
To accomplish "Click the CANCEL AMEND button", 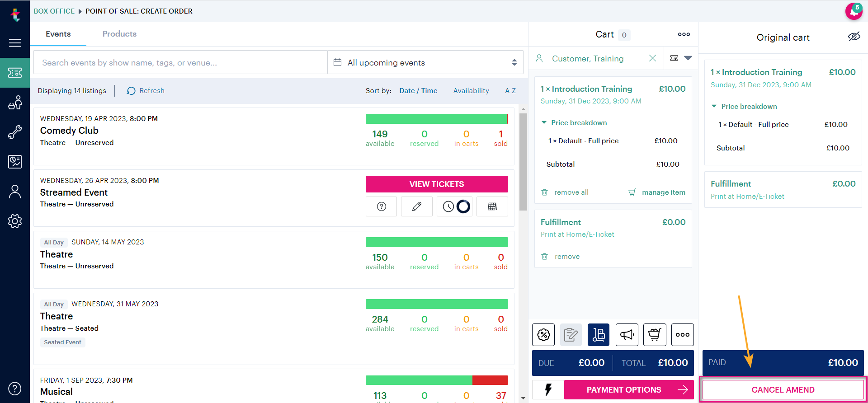I will [x=783, y=389].
